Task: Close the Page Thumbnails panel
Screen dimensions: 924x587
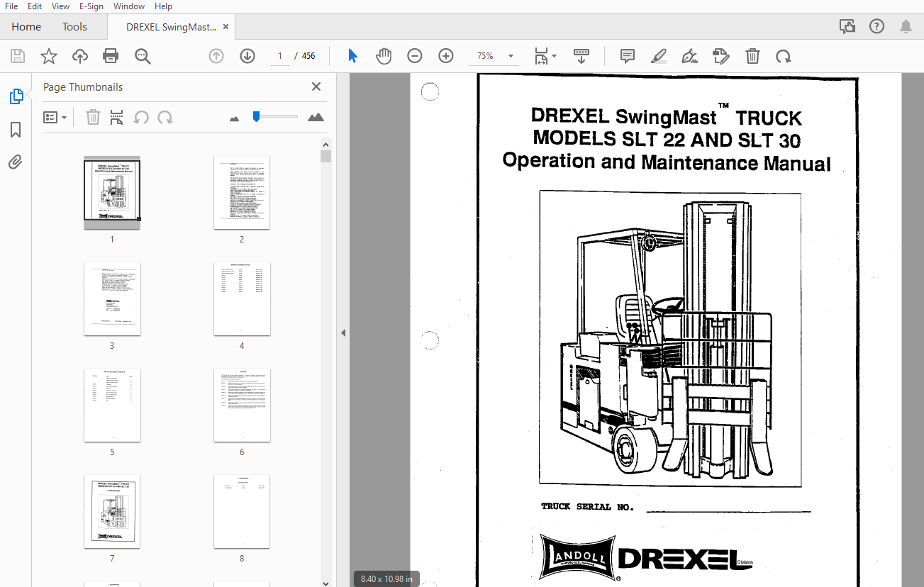Action: coord(316,86)
